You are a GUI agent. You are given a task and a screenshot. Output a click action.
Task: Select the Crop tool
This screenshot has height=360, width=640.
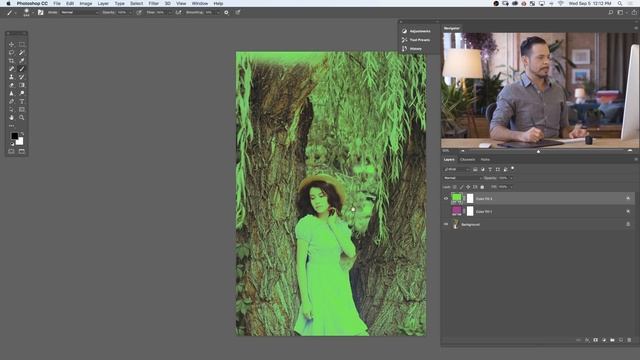pyautogui.click(x=11, y=60)
